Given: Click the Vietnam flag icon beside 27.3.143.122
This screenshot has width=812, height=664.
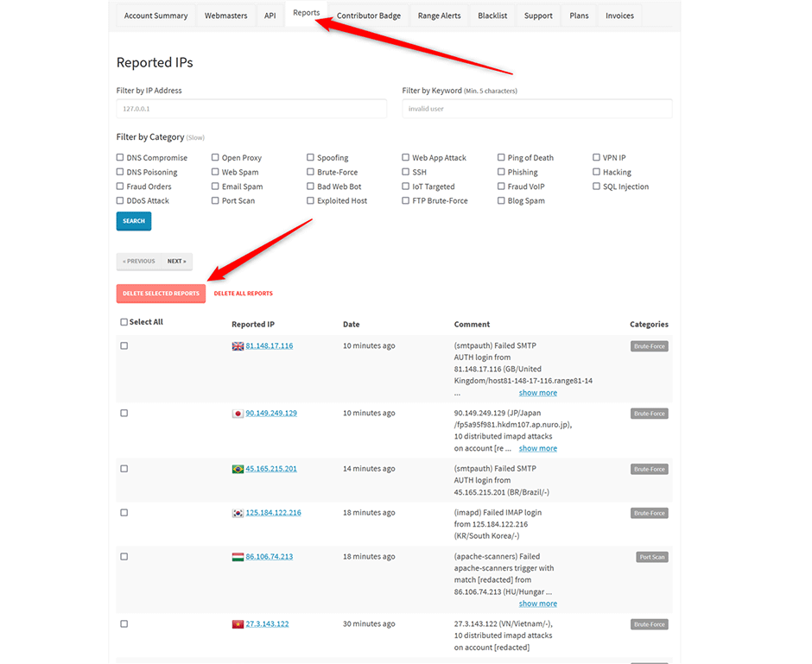Looking at the screenshot, I should (238, 624).
